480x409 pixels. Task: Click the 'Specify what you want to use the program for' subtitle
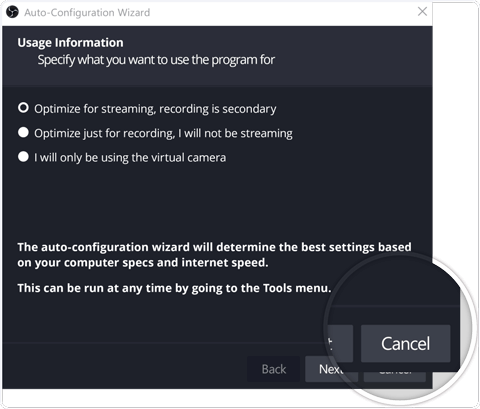[156, 60]
